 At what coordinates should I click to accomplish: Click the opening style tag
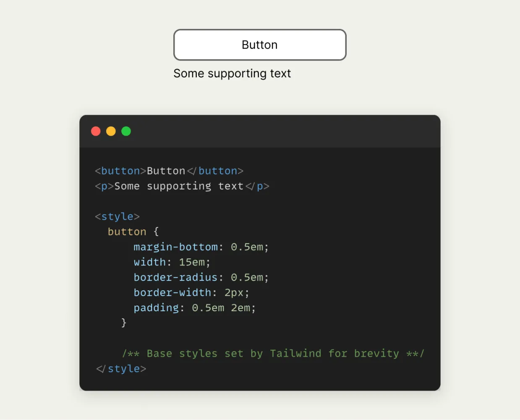[117, 216]
